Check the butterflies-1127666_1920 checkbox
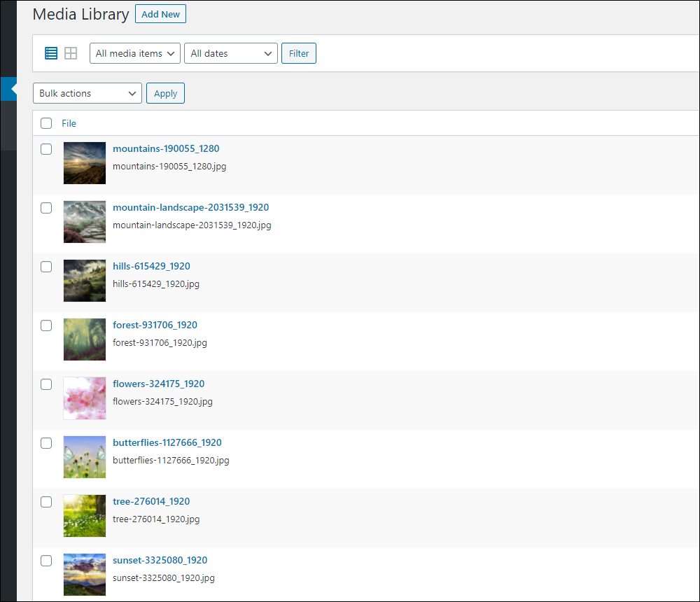 point(46,443)
